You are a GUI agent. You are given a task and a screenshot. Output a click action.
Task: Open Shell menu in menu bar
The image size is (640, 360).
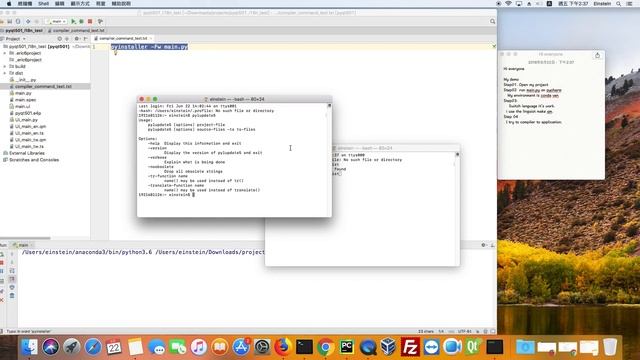click(43, 4)
